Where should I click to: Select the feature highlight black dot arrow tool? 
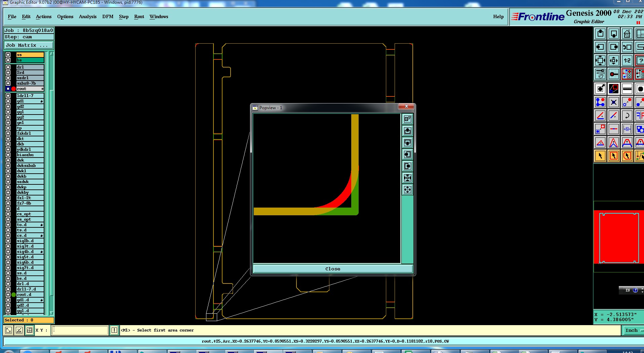pyautogui.click(x=600, y=89)
